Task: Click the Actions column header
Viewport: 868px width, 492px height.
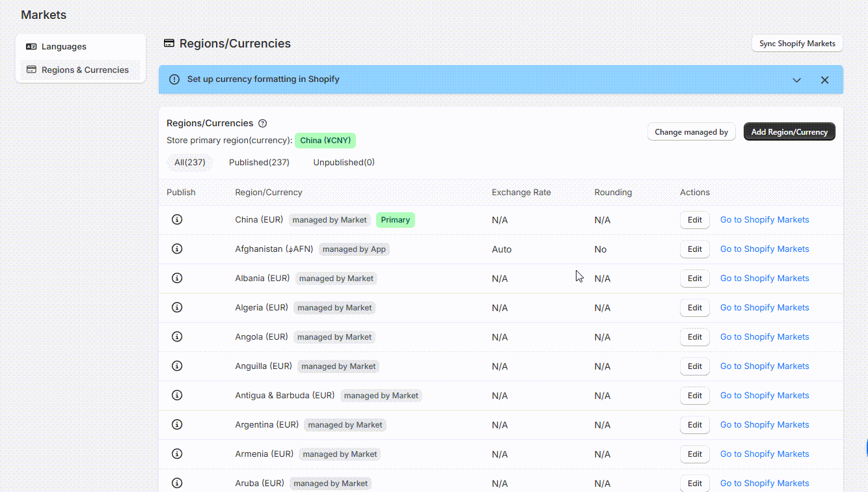Action: 695,193
